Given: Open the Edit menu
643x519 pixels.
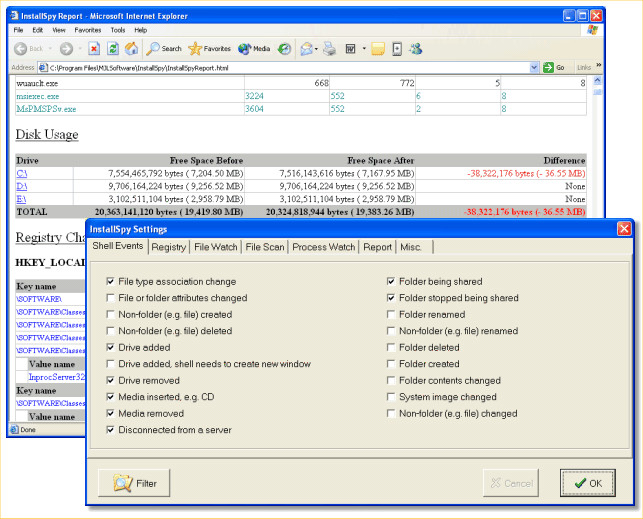Looking at the screenshot, I should tap(38, 30).
